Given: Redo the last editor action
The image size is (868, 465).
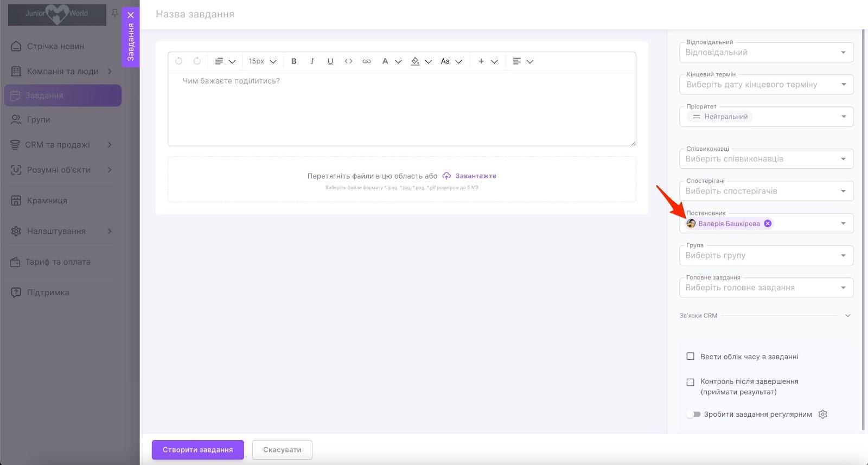Looking at the screenshot, I should (197, 61).
